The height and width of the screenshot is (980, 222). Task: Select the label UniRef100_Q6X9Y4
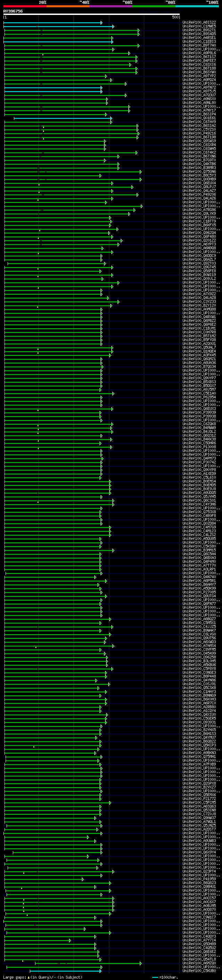pos(199,852)
